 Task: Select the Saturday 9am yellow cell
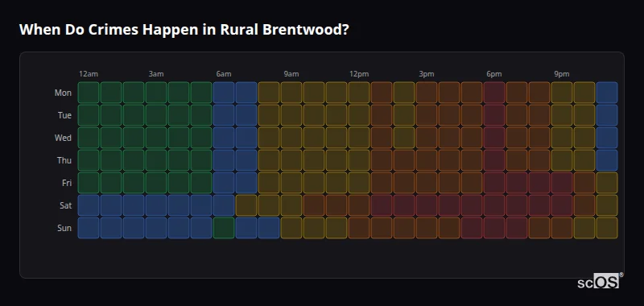[291, 205]
